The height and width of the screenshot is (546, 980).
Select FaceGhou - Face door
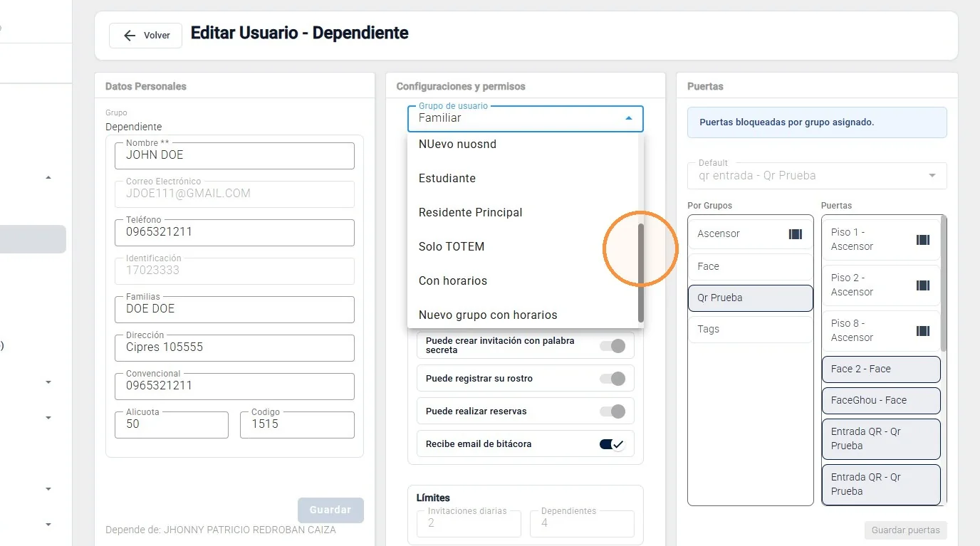point(881,401)
